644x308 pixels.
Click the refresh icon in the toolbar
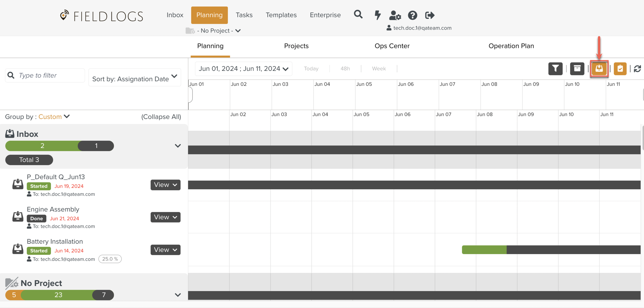click(x=637, y=69)
